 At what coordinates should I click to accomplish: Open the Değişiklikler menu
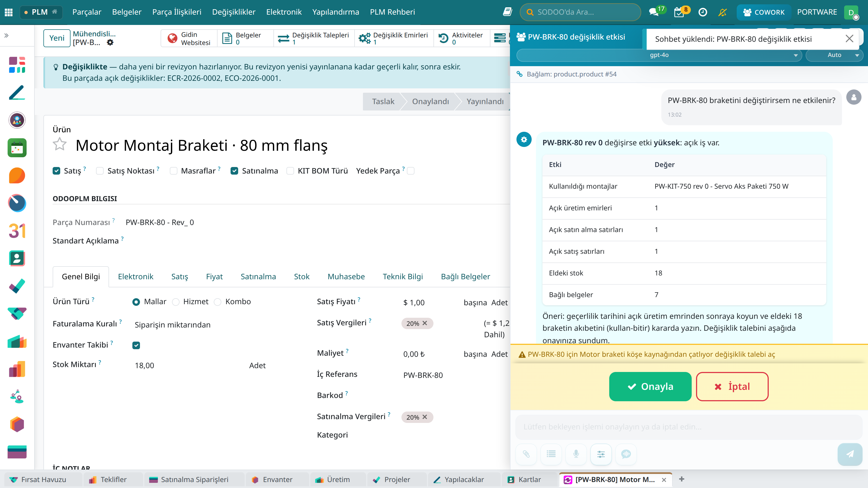(234, 12)
